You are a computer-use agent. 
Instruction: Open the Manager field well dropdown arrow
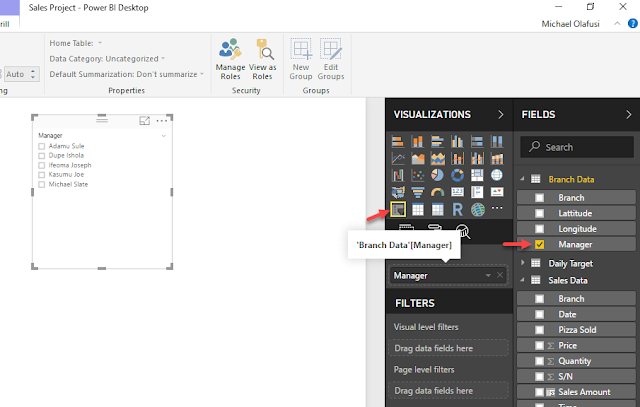click(488, 276)
